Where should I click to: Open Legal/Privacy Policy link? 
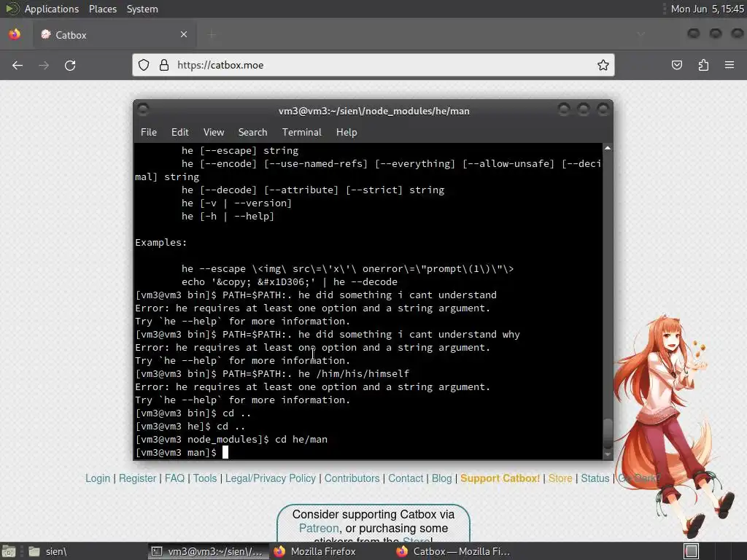(x=270, y=478)
